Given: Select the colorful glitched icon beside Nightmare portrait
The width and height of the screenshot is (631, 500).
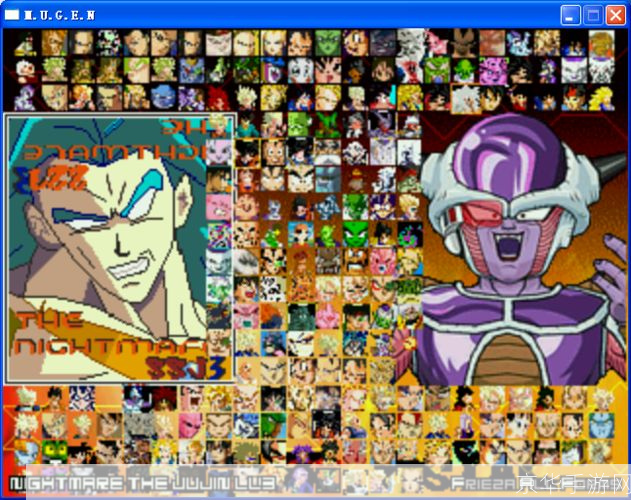Looking at the screenshot, I should pos(219,235).
